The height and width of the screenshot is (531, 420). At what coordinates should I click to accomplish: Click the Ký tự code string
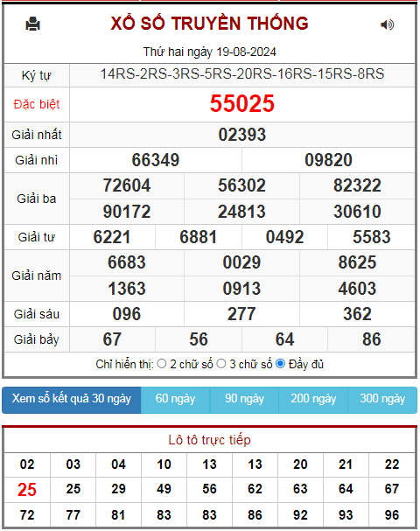point(242,73)
